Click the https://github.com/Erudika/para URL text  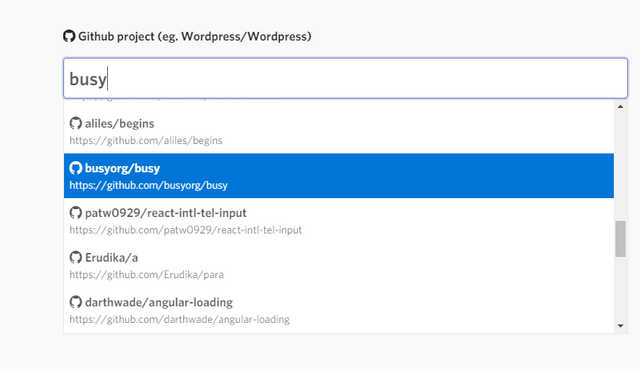coord(147,275)
